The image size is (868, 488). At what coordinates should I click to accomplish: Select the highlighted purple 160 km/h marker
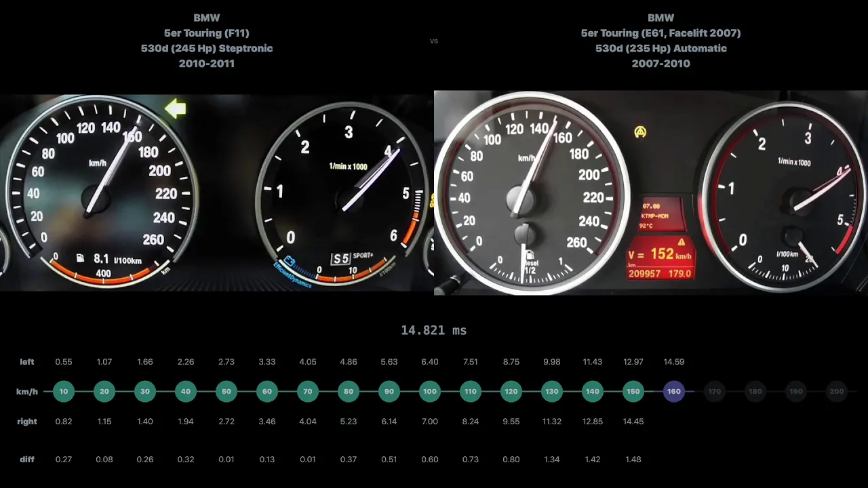point(674,392)
